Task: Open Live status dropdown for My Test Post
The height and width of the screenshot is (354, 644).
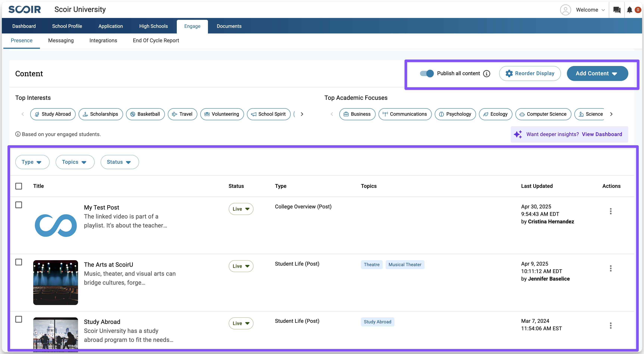Action: click(x=241, y=209)
